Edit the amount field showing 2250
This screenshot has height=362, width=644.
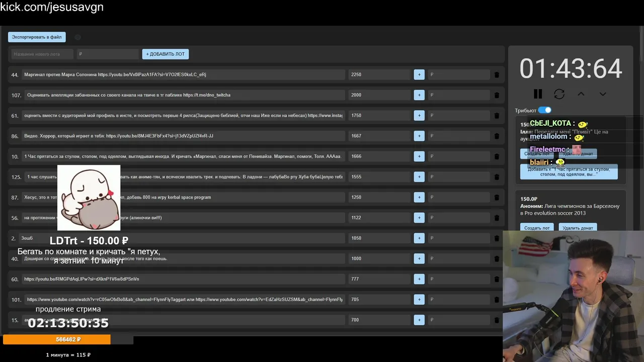[379, 74]
